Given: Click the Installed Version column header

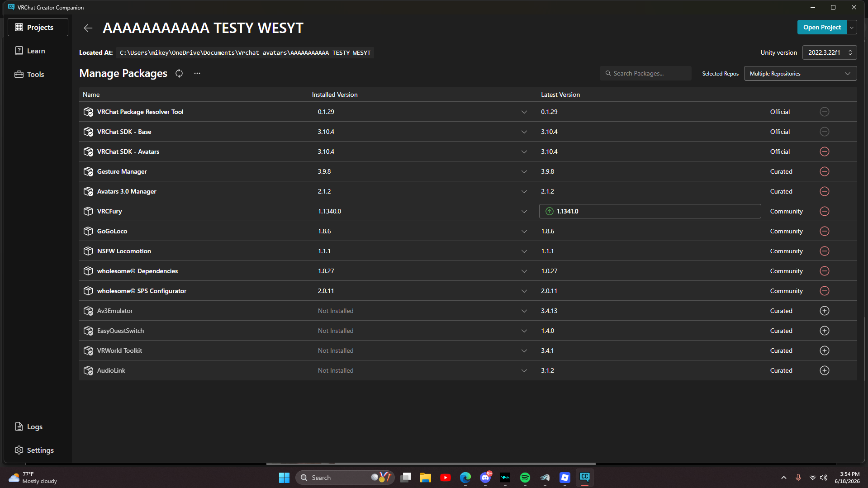Looking at the screenshot, I should [335, 95].
